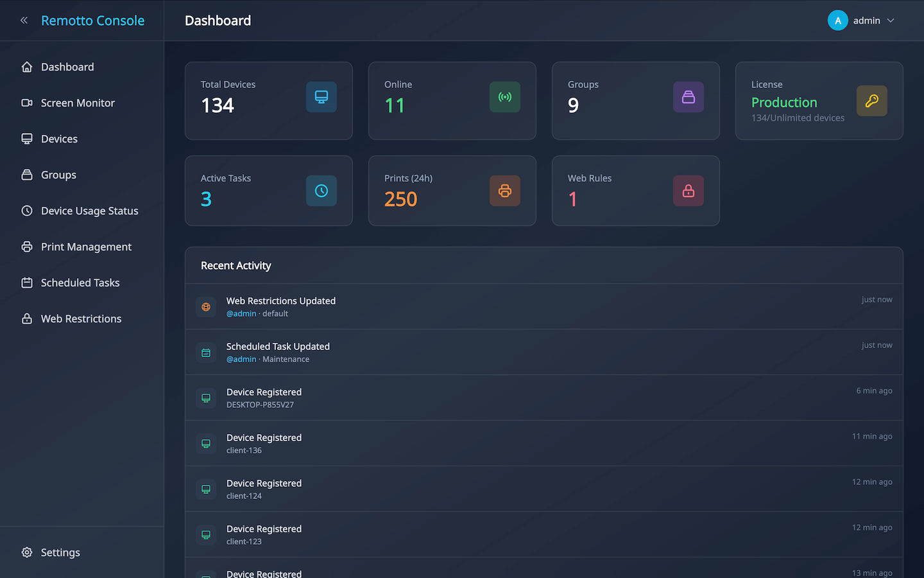Click the globe icon beside Web Restrictions Updated
This screenshot has width=924, height=578.
point(206,307)
